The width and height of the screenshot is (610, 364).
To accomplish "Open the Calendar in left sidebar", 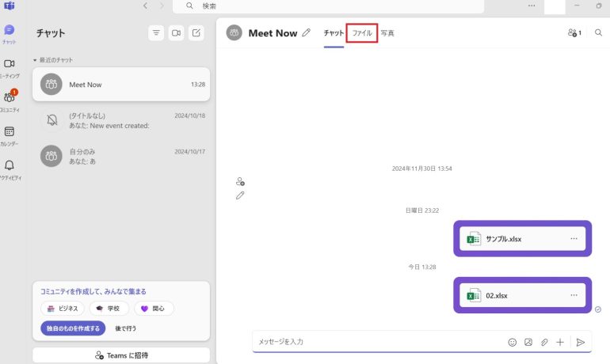I will click(10, 135).
